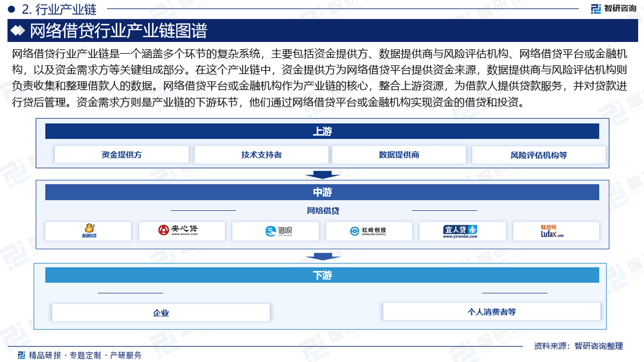Screen dimensions: 644x362
Task: Click the 网络借贷 midstream label
Action: (x=323, y=211)
